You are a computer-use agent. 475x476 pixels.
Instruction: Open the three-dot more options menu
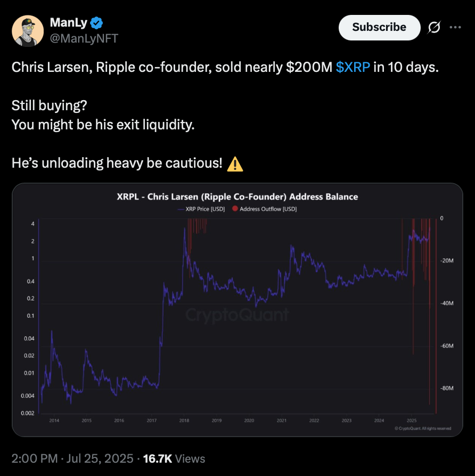coord(455,27)
